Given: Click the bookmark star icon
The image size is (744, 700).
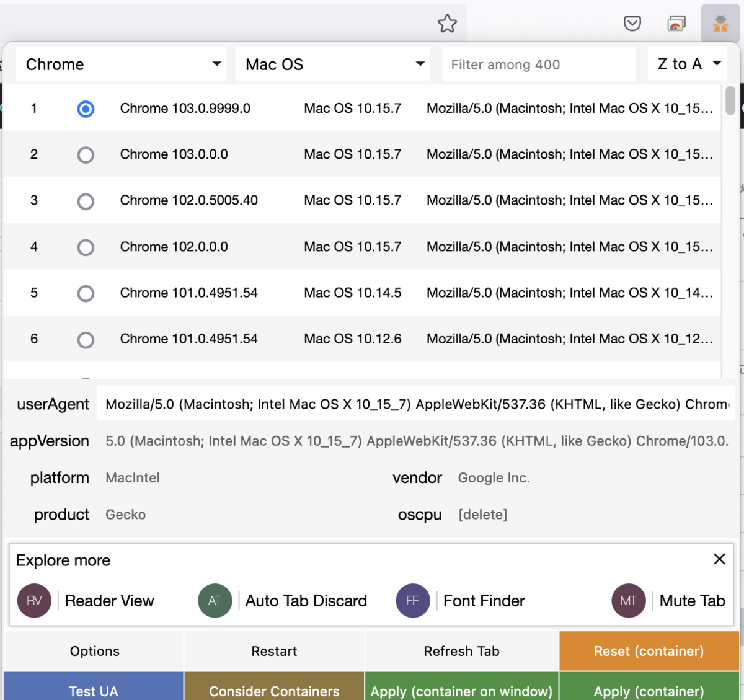Looking at the screenshot, I should [x=447, y=24].
